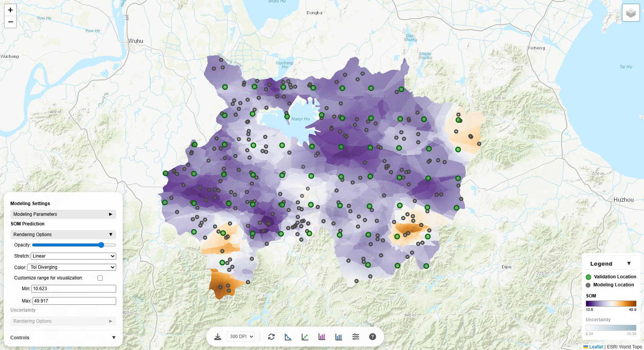Download the map image
This screenshot has height=350, width=644.
[x=218, y=337]
